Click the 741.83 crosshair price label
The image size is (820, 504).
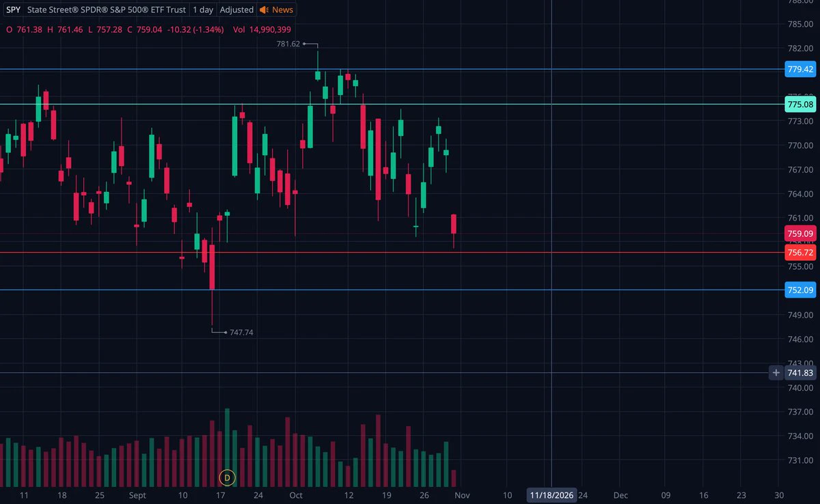pyautogui.click(x=800, y=372)
